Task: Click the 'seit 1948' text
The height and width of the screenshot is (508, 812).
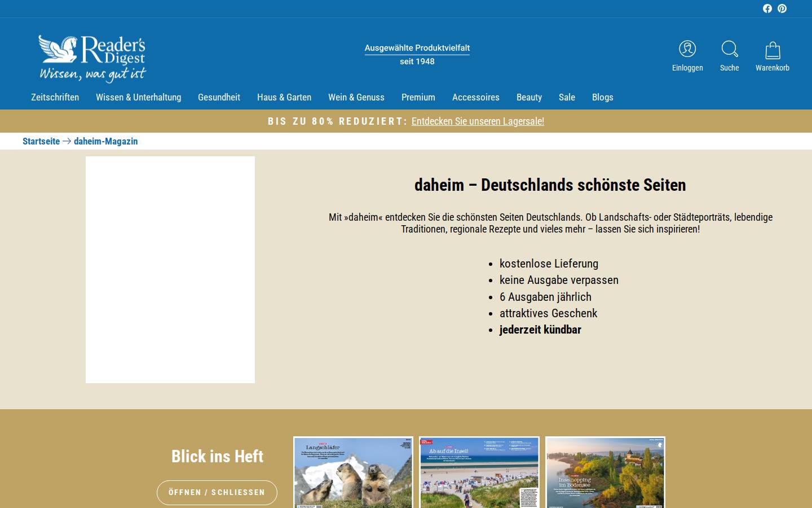Action: (x=417, y=62)
